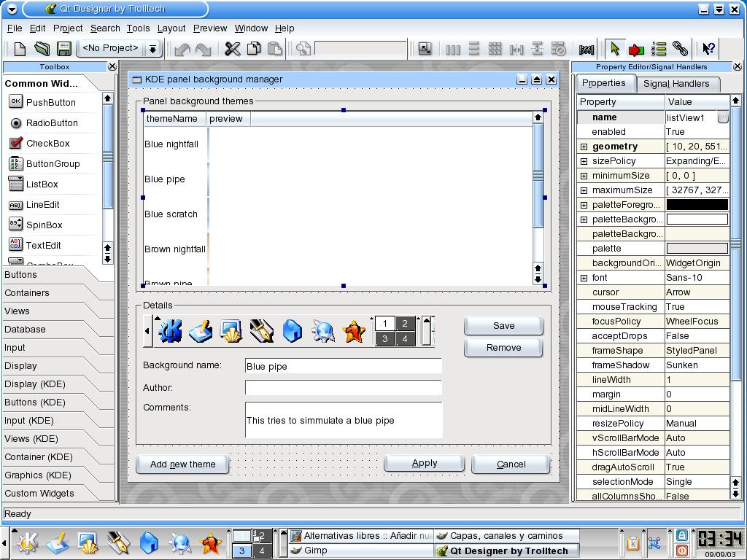Click the black paletteForeground color swatch
747x560 pixels.
697,205
